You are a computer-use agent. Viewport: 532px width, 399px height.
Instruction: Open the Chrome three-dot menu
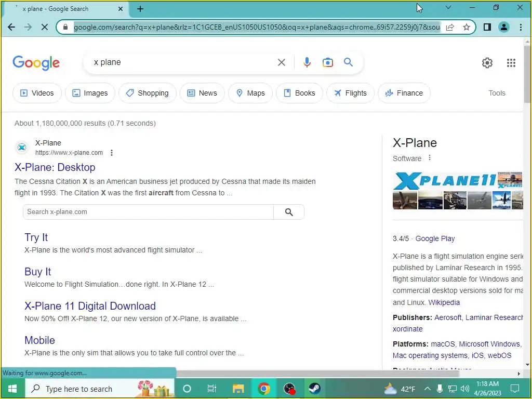click(x=521, y=27)
